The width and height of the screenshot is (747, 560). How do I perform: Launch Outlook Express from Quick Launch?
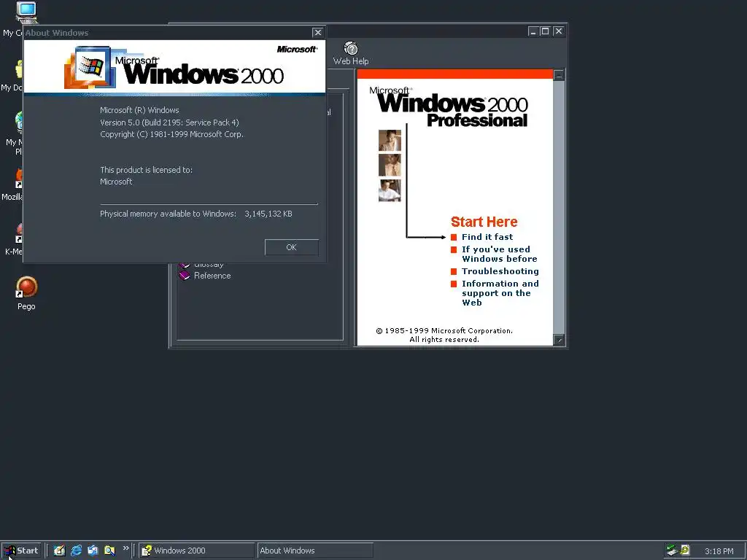click(x=93, y=551)
